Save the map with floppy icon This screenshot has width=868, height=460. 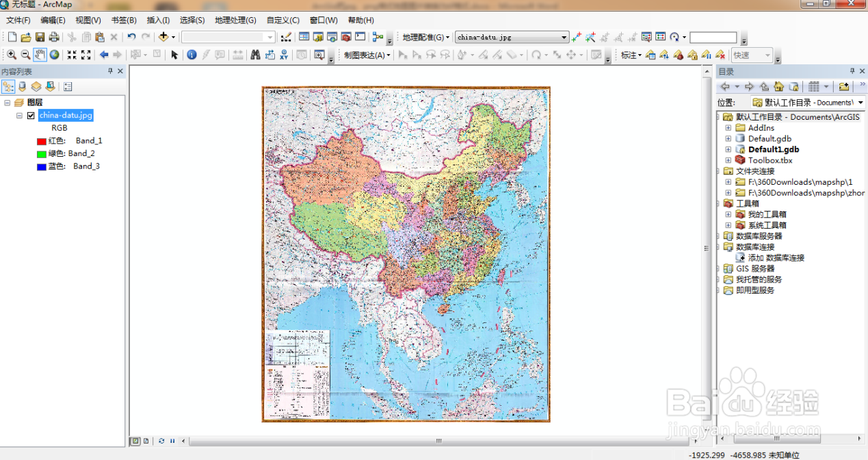click(x=40, y=37)
